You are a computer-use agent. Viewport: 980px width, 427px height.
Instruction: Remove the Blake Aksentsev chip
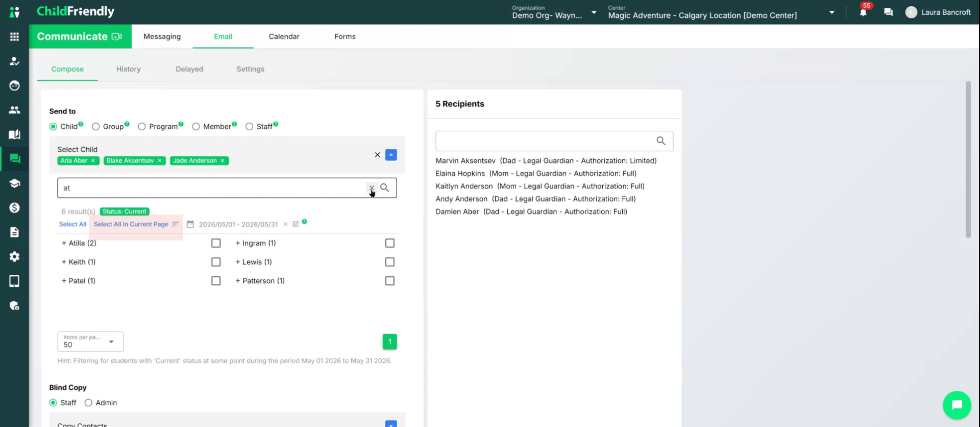[159, 160]
